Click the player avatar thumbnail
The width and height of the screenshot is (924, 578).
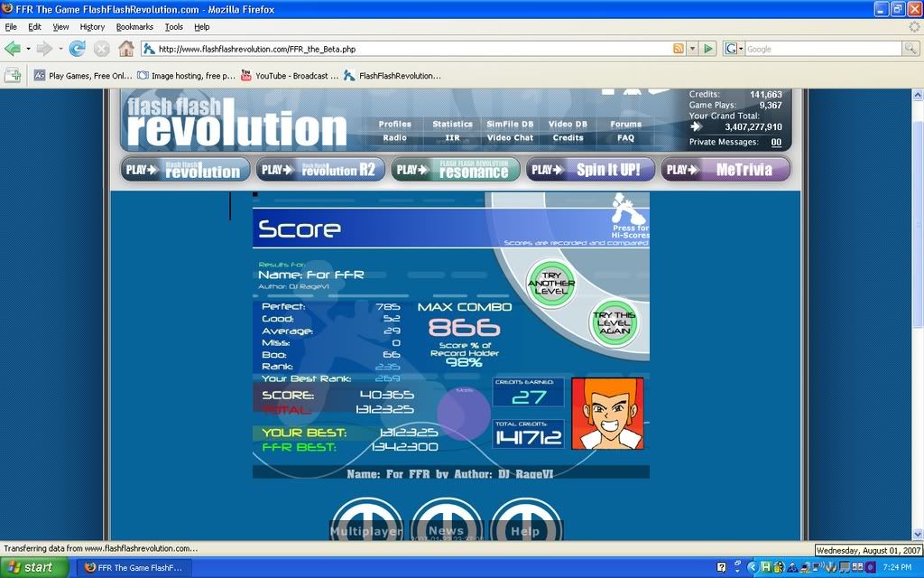click(x=607, y=414)
